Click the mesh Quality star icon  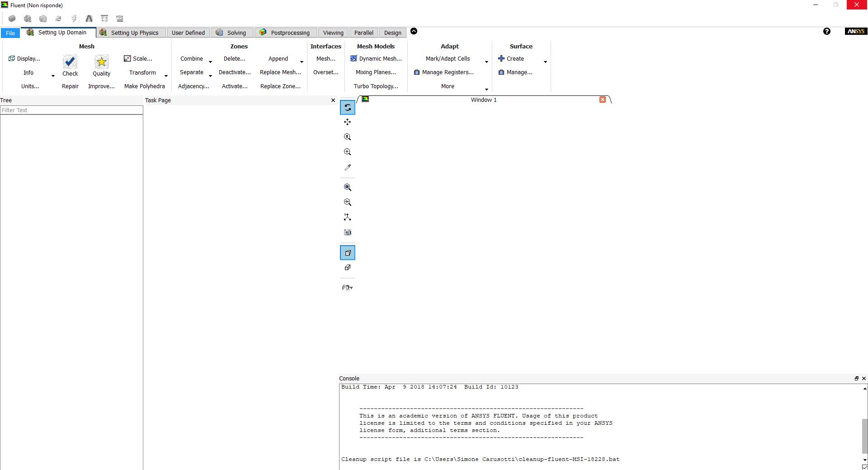coord(102,62)
